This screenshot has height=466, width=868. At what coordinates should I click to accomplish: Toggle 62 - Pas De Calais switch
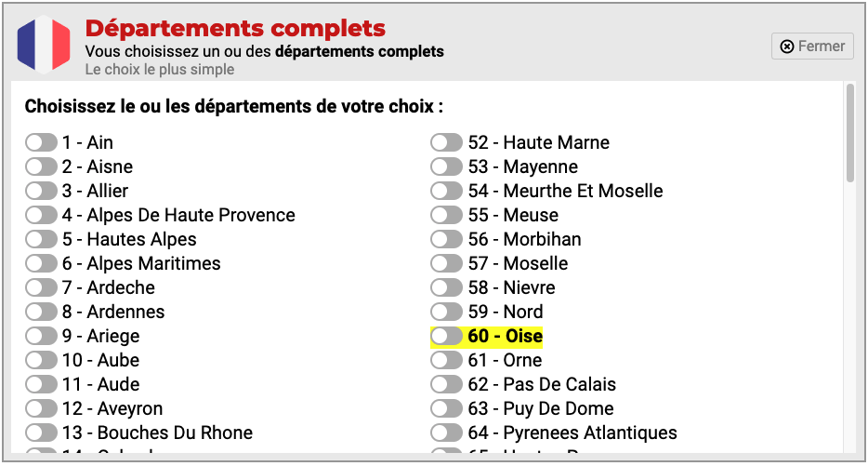pos(446,384)
